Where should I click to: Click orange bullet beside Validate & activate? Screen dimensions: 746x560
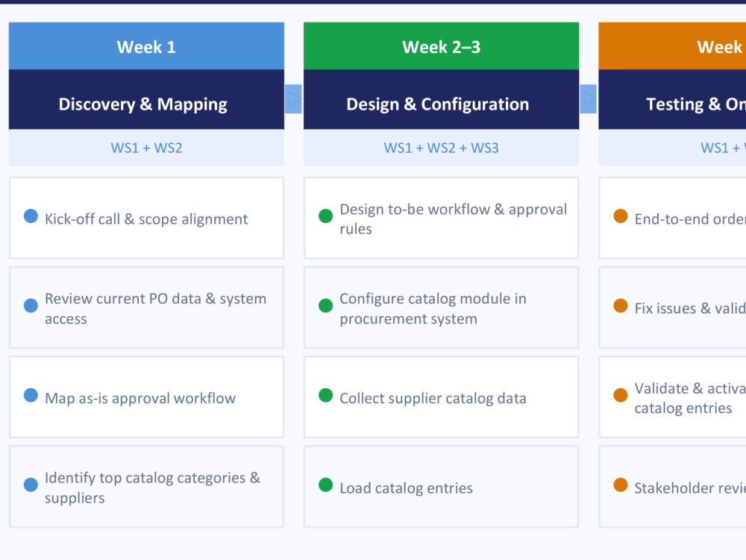621,395
